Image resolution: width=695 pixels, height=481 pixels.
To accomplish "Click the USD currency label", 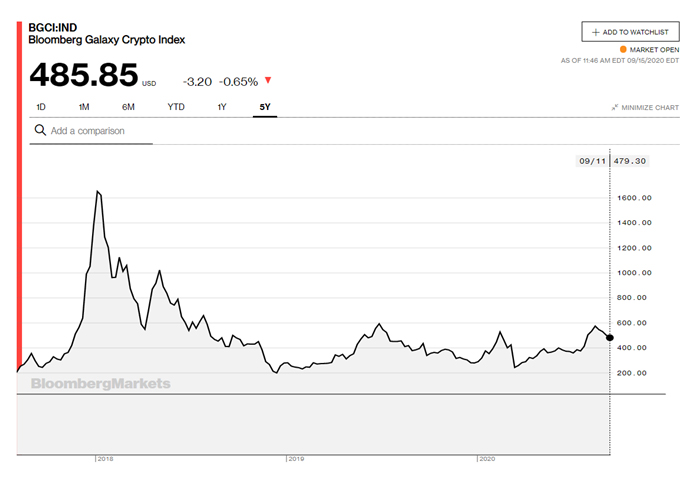I will pyautogui.click(x=149, y=83).
